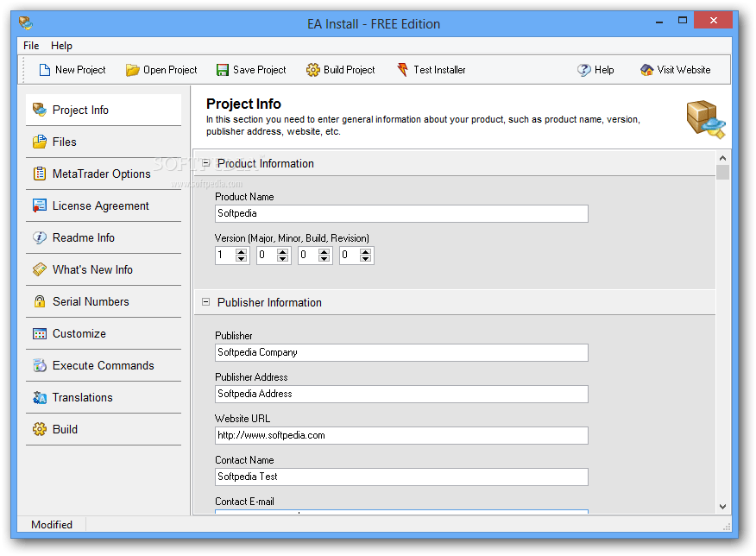This screenshot has height=556, width=756.
Task: Click the Readme Info sidebar icon
Action: [40, 237]
